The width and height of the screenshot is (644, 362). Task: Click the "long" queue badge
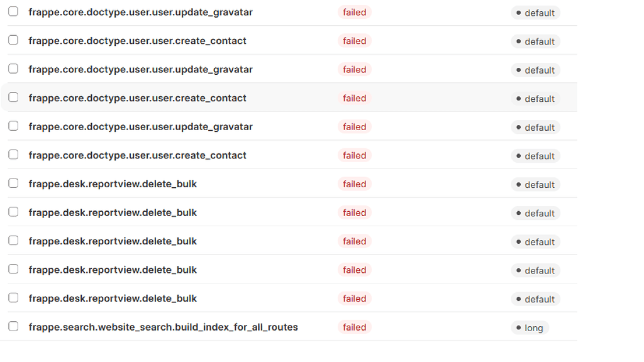pos(530,328)
